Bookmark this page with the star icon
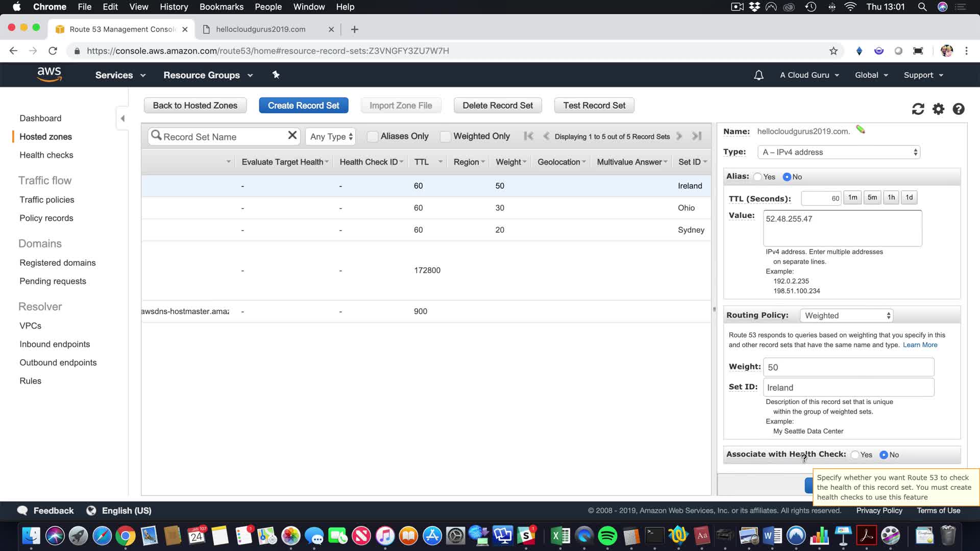The height and width of the screenshot is (551, 980). [x=834, y=51]
